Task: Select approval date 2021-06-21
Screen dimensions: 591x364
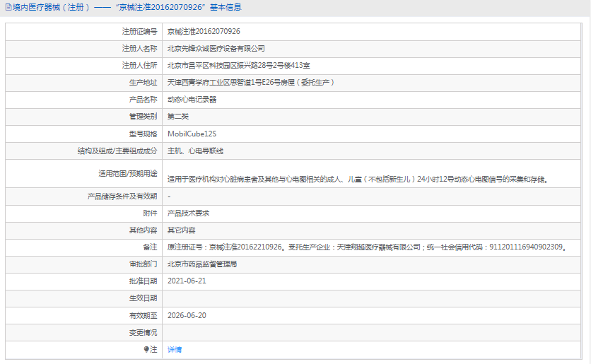Action: [x=187, y=281]
